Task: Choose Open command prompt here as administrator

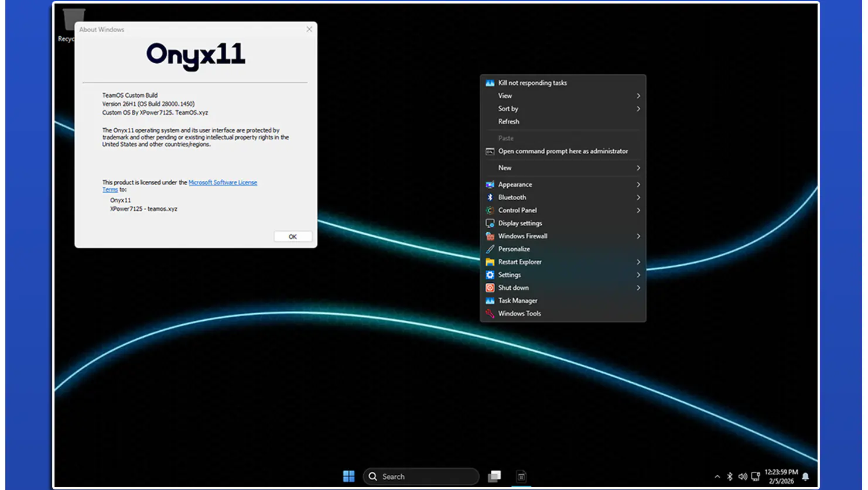Action: point(563,151)
